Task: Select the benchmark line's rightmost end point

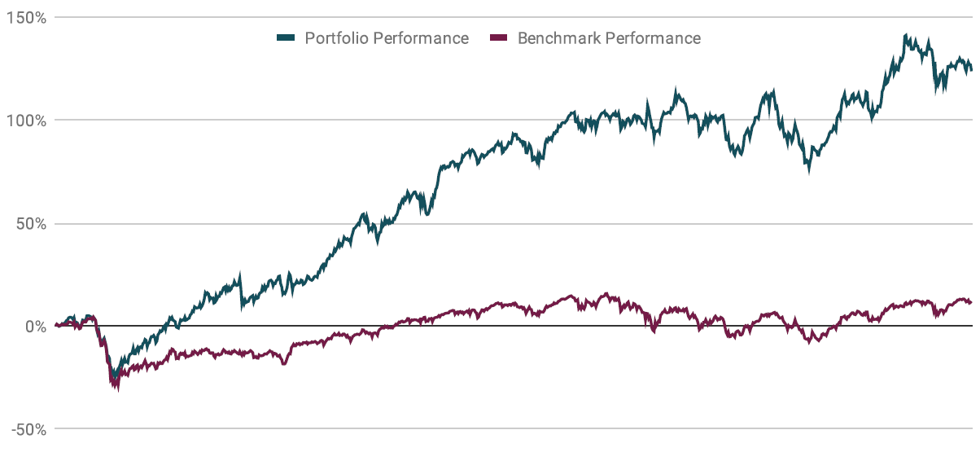Action: pyautogui.click(x=971, y=302)
